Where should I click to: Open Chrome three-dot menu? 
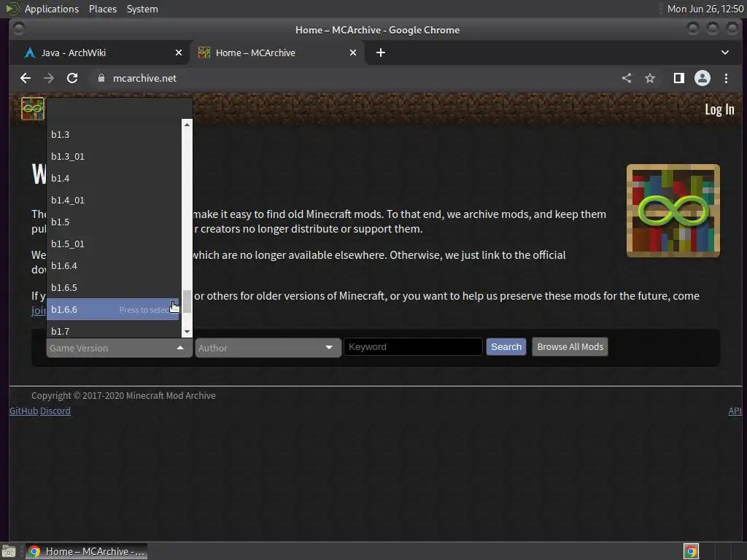(726, 78)
